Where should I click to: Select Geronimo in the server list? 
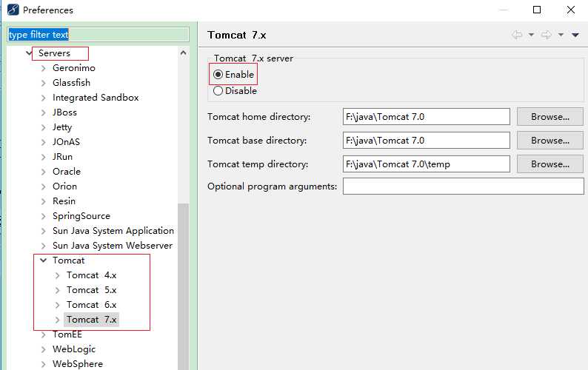[x=74, y=68]
